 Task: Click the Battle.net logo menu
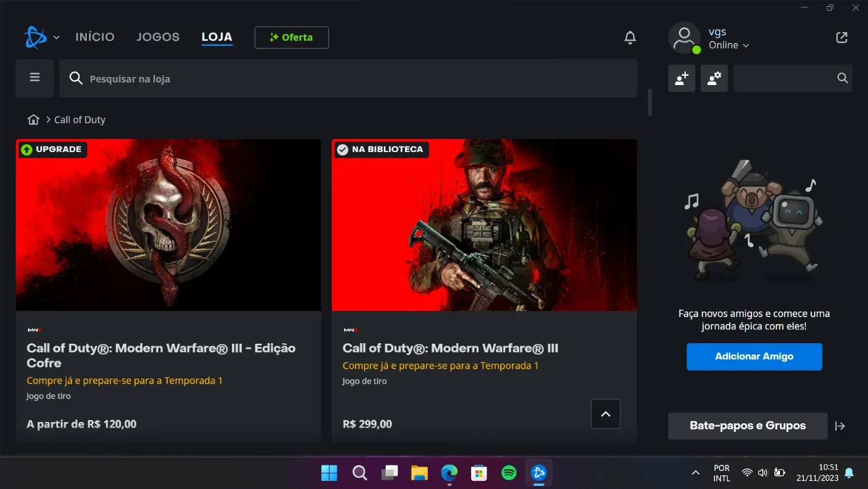tap(41, 37)
